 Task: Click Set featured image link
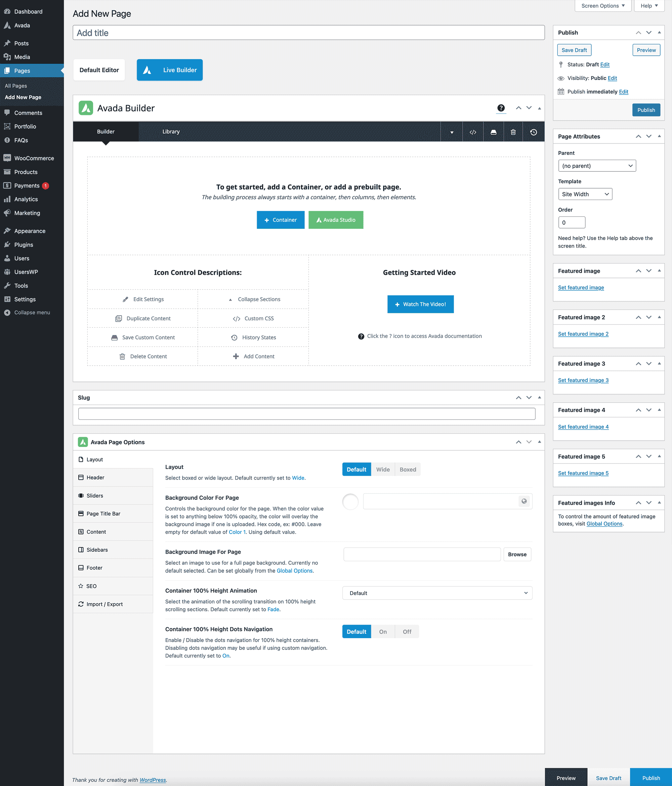581,287
